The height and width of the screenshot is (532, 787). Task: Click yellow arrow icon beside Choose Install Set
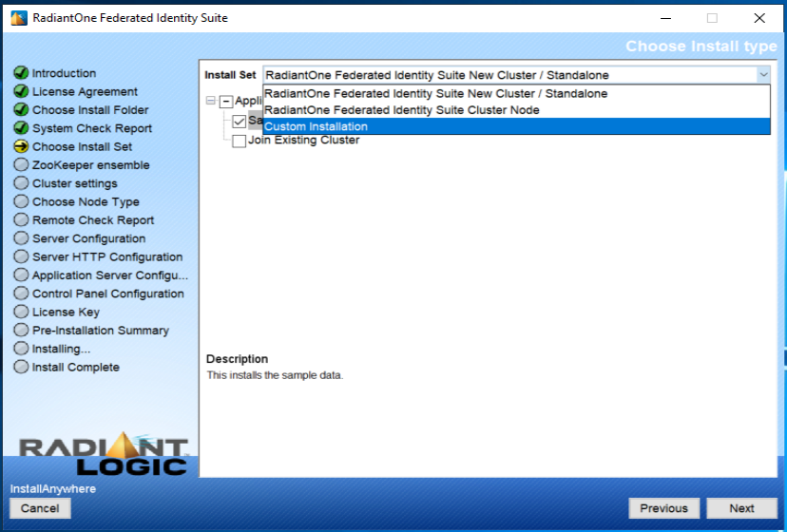pos(21,146)
